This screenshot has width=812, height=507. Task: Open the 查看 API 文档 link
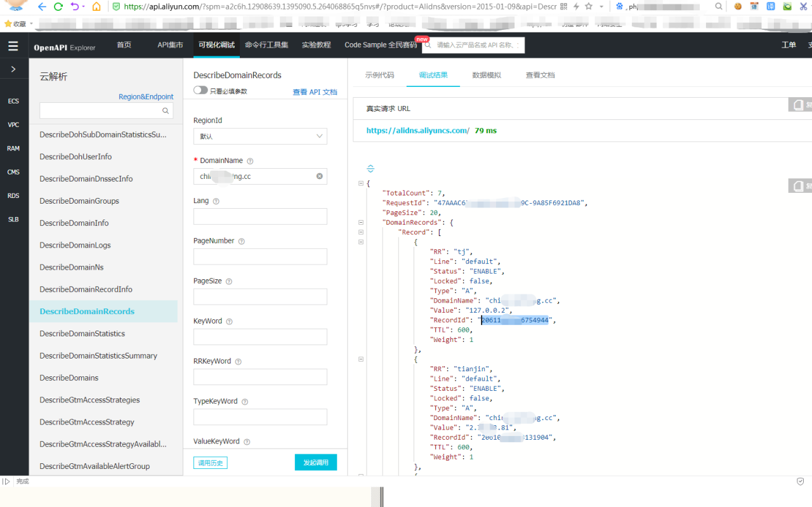315,92
